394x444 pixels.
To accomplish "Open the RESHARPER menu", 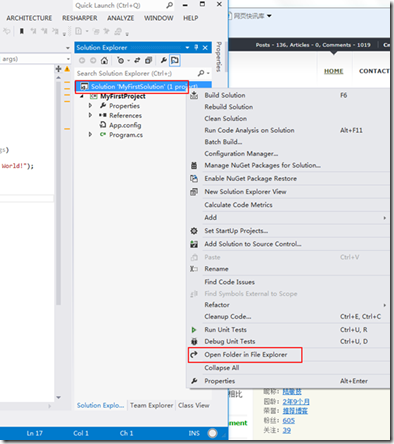I will click(x=80, y=18).
